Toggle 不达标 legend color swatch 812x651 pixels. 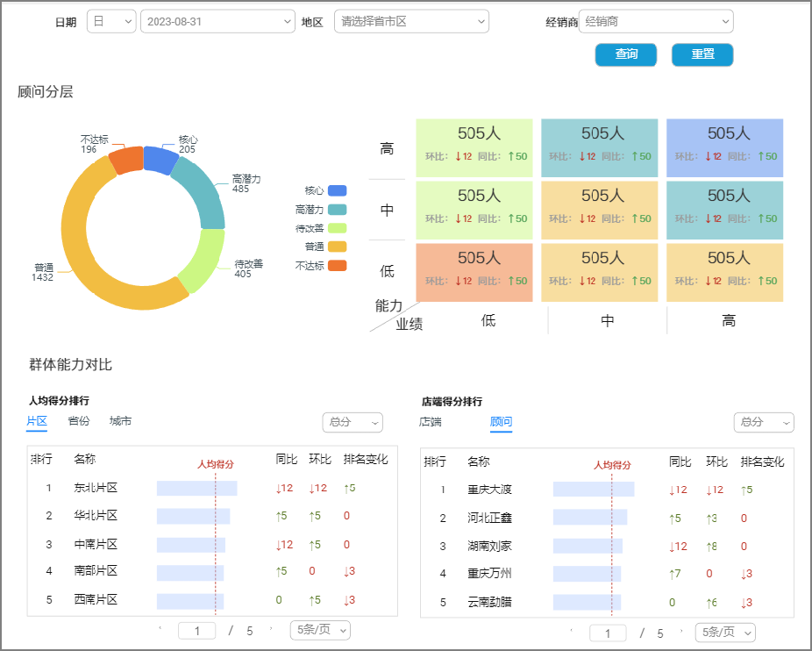click(338, 266)
